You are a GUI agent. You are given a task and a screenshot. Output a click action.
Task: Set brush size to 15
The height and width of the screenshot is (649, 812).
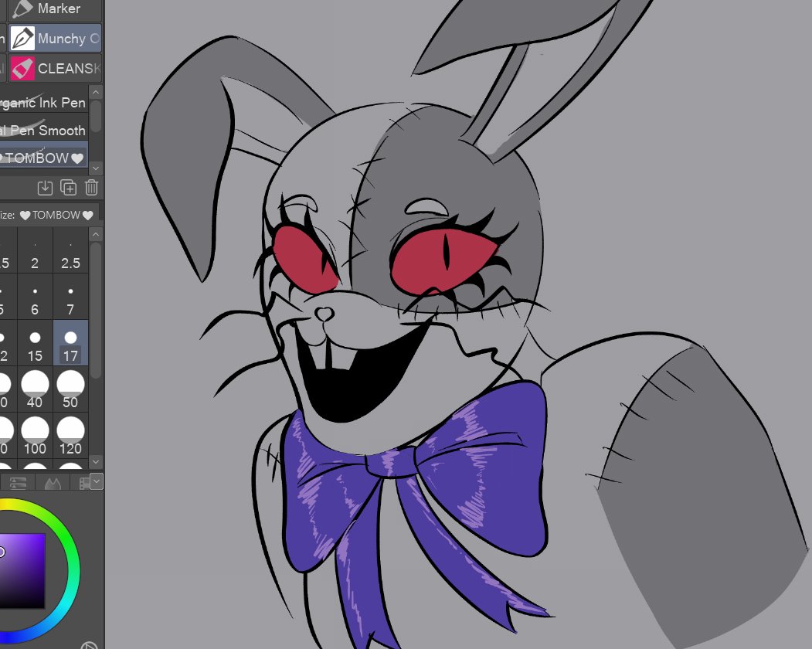point(35,343)
